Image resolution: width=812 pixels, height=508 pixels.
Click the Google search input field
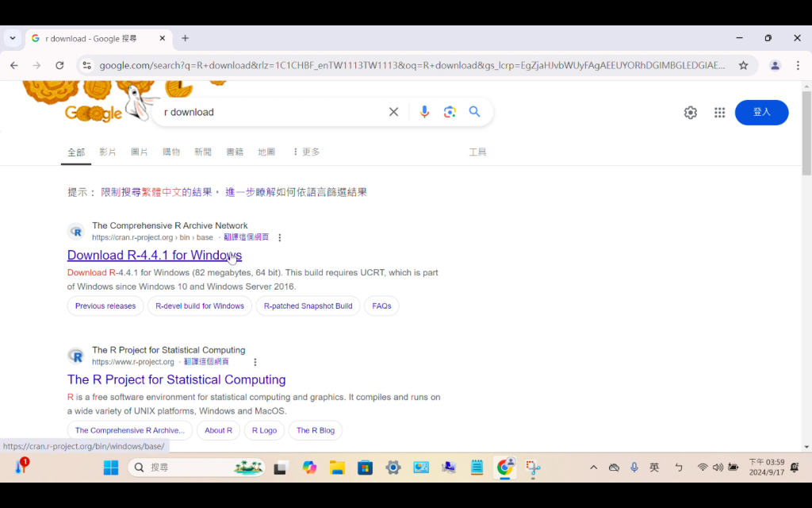click(x=272, y=112)
